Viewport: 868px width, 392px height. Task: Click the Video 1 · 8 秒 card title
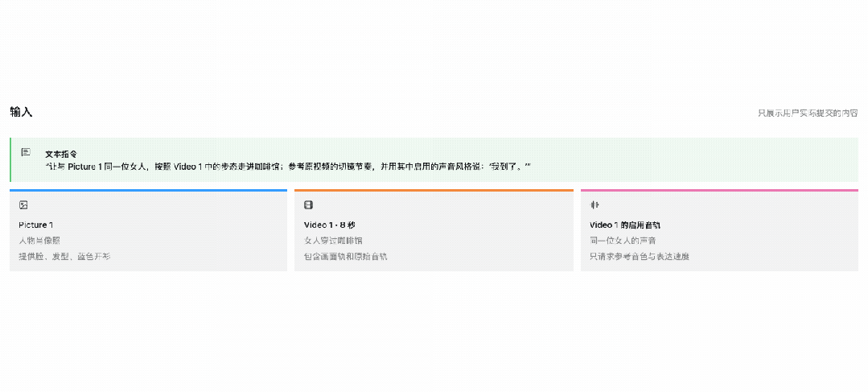point(329,225)
